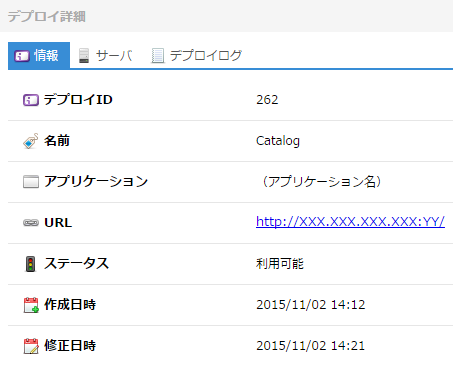Click the calendar-plus 作成日時 icon
The image size is (453, 369).
(x=31, y=305)
